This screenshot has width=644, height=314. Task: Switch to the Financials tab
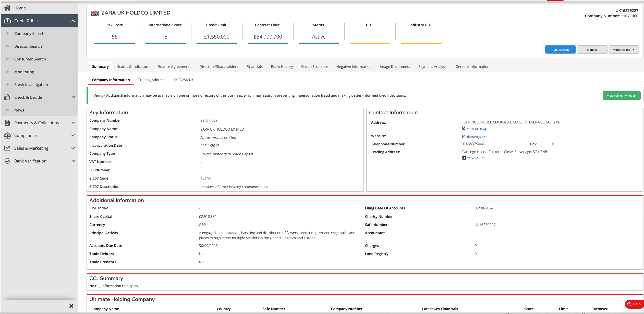coord(254,67)
